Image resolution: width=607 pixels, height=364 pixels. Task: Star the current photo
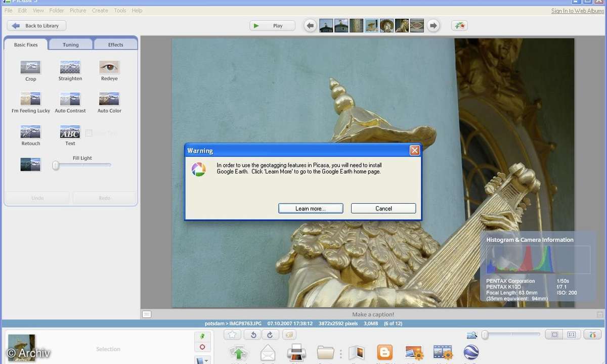pyautogui.click(x=232, y=334)
